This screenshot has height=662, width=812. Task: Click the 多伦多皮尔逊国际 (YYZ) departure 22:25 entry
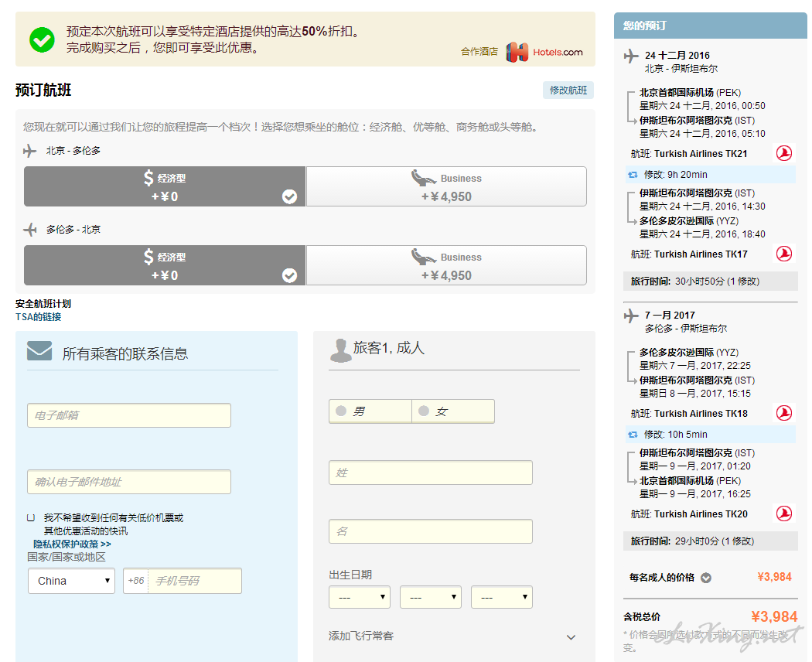(x=695, y=359)
